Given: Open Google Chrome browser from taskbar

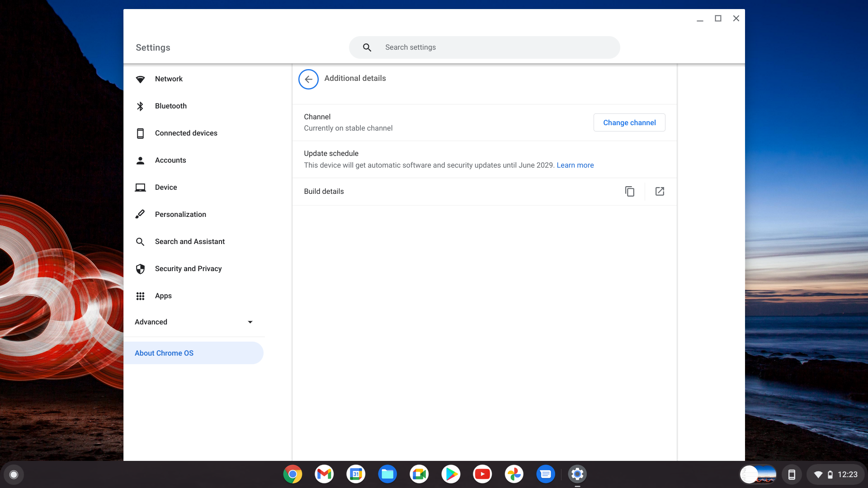Looking at the screenshot, I should pyautogui.click(x=292, y=474).
